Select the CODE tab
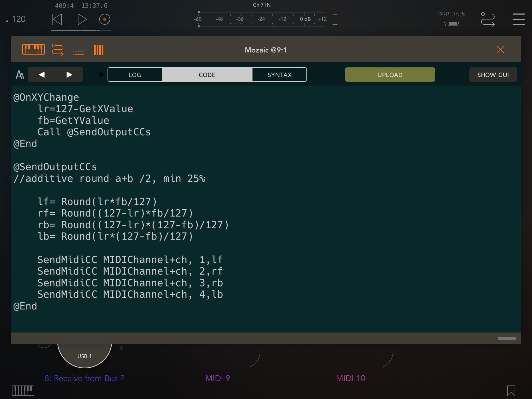This screenshot has height=399, width=532. tap(207, 75)
